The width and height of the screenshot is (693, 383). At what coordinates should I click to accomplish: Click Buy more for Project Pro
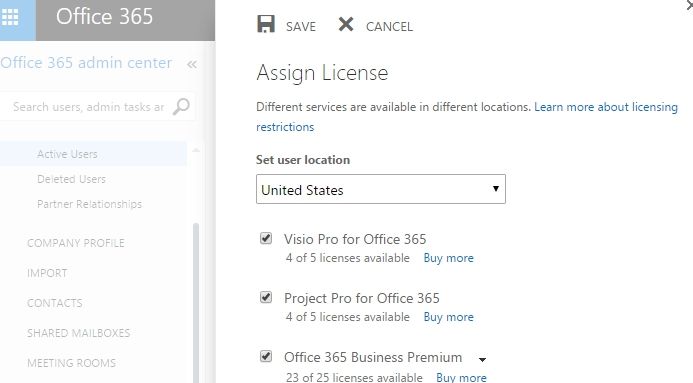coord(449,317)
